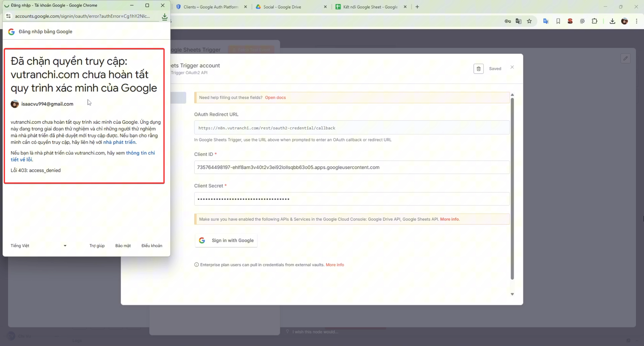Click the isaacvu994 account avatar
Screen dimensions: 644x346
click(x=15, y=104)
